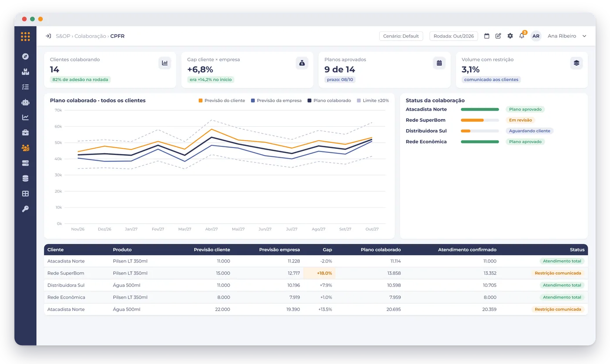Click the orange dot-grid app logo
610x364 pixels.
coord(25,37)
